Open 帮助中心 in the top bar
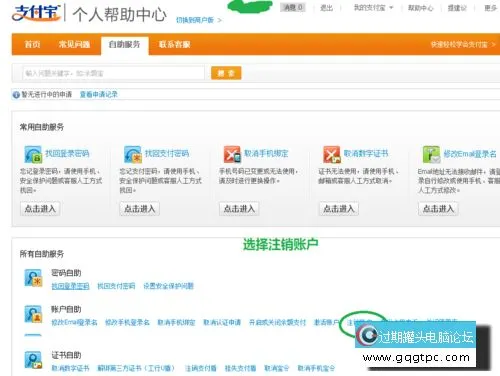 [x=421, y=7]
